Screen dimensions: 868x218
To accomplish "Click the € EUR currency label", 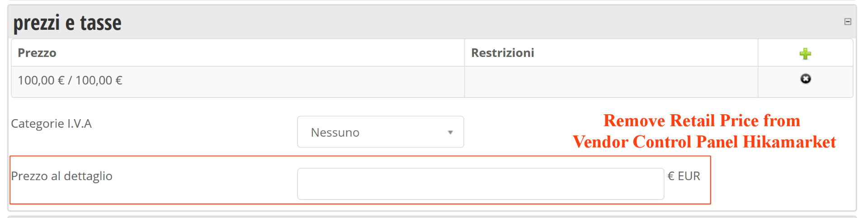I will coord(684,176).
